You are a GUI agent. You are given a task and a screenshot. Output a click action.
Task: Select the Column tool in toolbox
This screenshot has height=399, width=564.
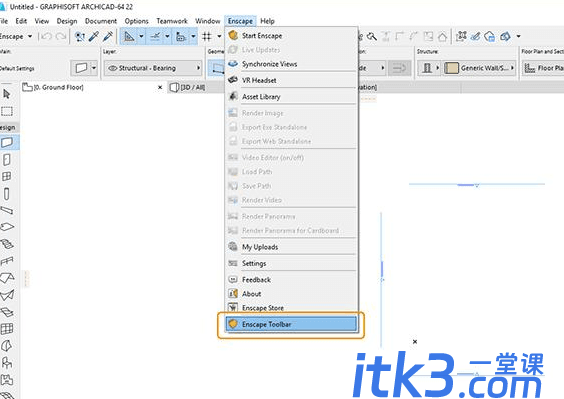pos(6,194)
